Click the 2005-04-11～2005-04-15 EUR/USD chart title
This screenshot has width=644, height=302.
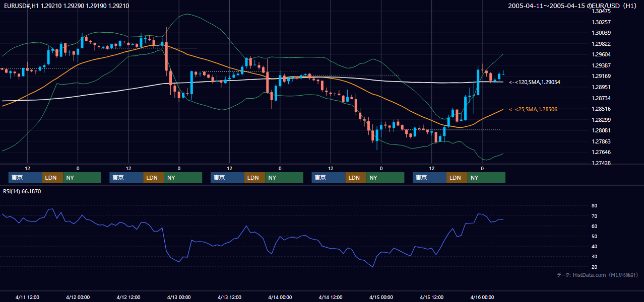pos(573,6)
